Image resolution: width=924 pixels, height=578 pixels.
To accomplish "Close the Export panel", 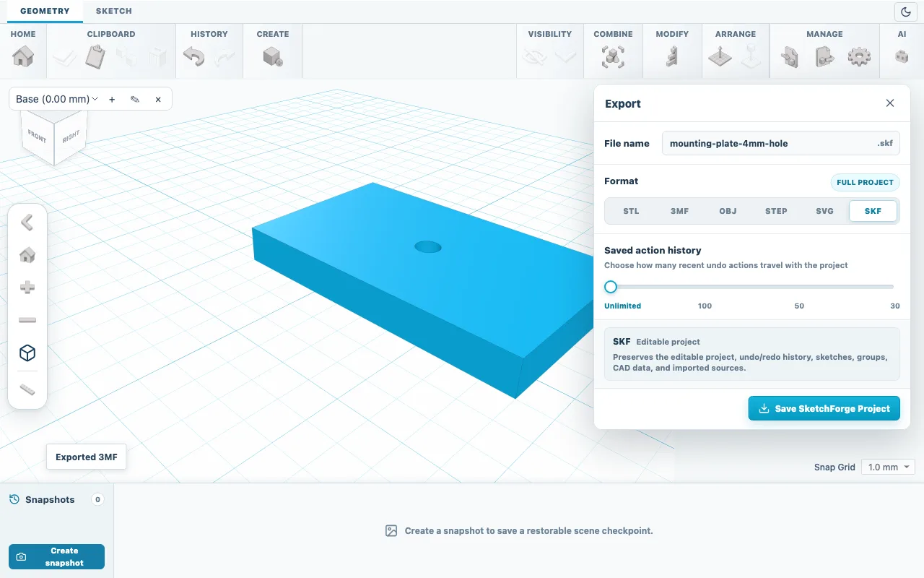I will tap(890, 103).
